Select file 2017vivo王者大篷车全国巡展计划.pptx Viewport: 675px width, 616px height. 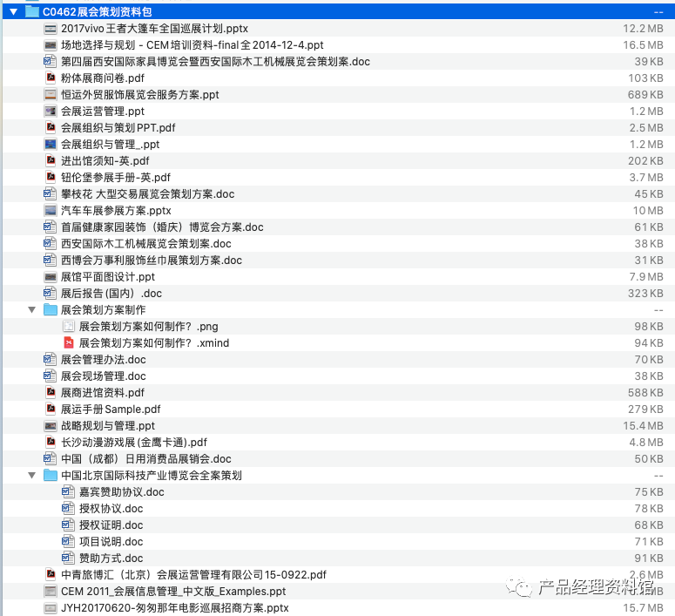(154, 29)
